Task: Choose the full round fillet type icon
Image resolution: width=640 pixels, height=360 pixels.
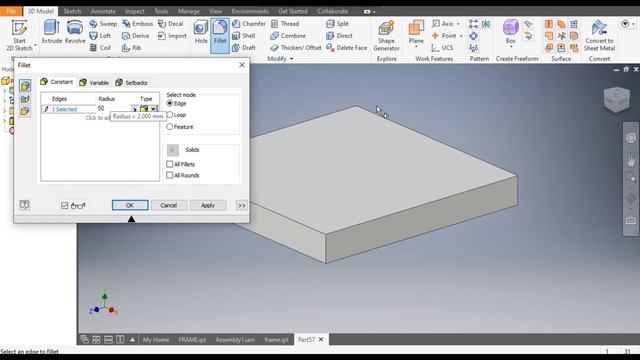Action: pyautogui.click(x=25, y=111)
